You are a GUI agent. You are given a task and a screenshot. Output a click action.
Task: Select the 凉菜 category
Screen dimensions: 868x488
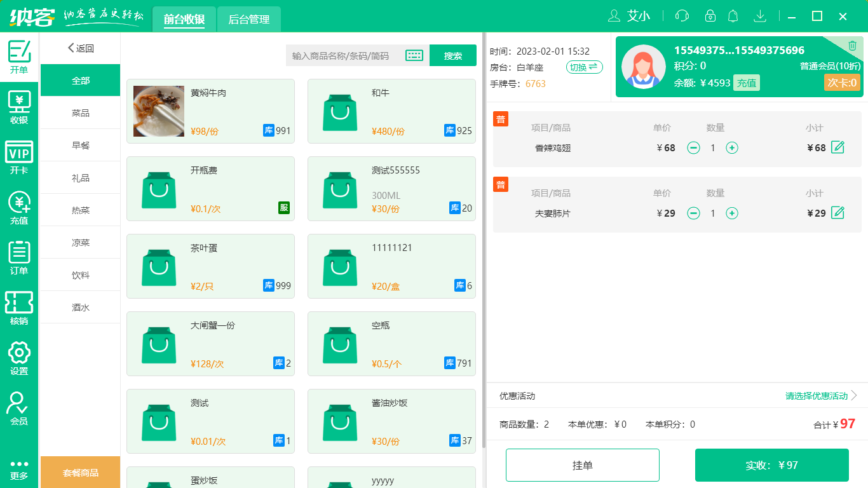pos(81,243)
